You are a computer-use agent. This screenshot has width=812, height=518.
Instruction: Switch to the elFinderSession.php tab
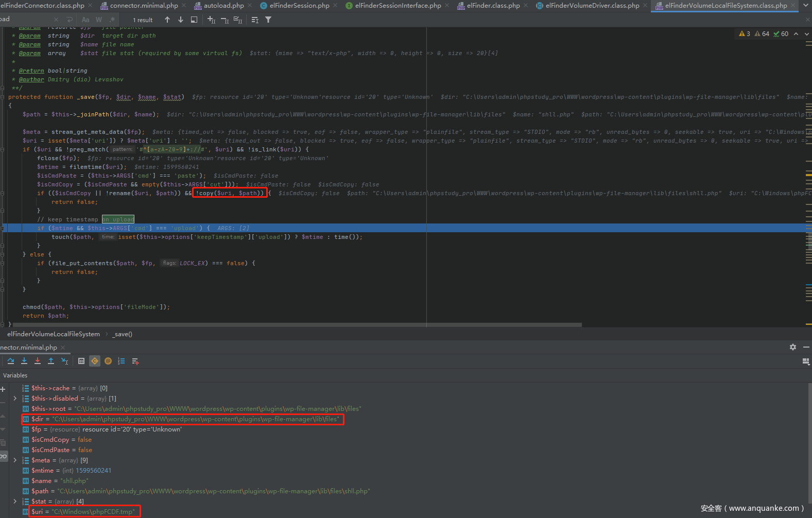[299, 6]
